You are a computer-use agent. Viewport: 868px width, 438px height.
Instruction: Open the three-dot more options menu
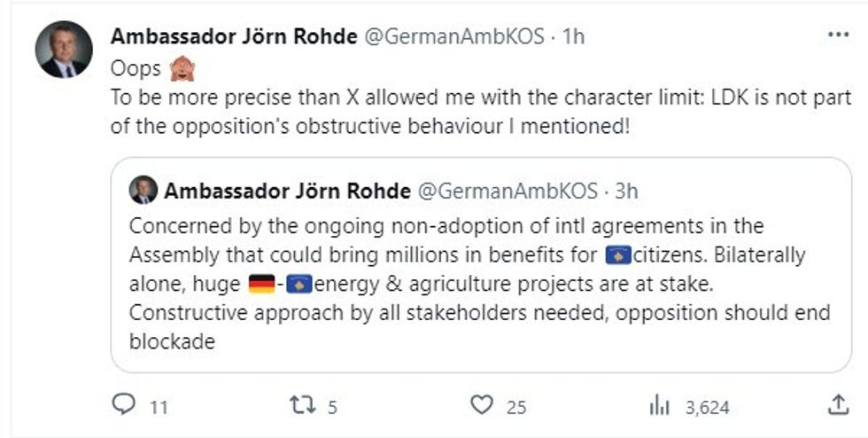pos(837,35)
